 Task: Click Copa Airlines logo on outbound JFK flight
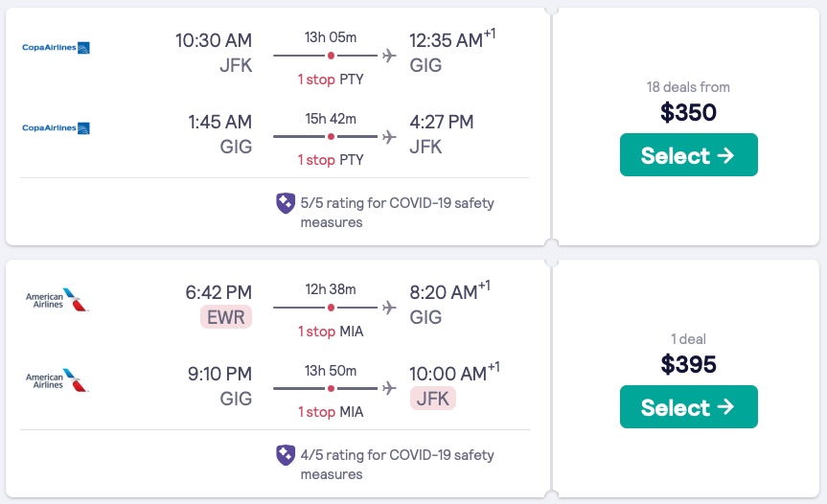point(56,48)
